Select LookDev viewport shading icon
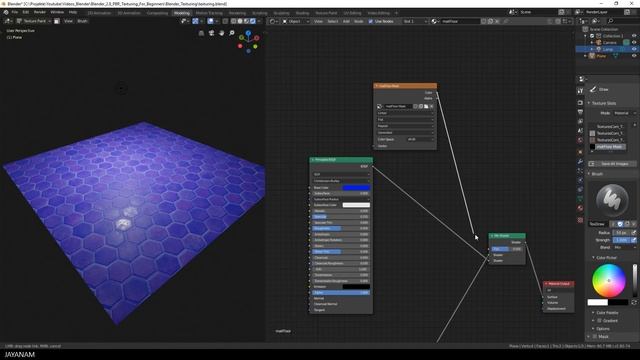The image size is (640, 360). pos(247,21)
